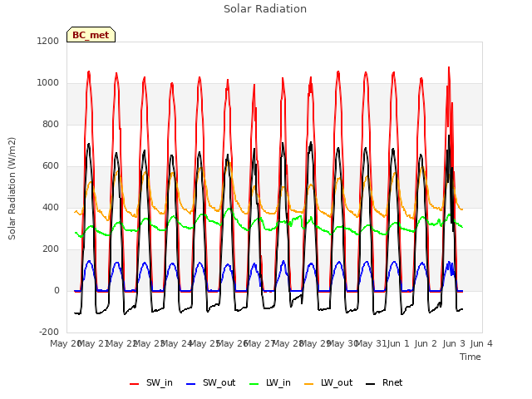
Task: Click the 1000 y-axis tick label
Action: click(48, 83)
